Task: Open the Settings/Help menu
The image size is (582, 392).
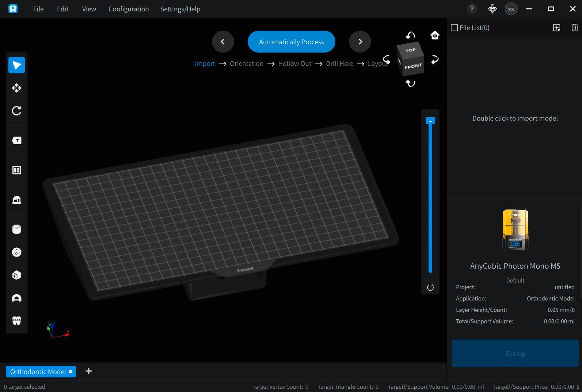Action: 180,9
